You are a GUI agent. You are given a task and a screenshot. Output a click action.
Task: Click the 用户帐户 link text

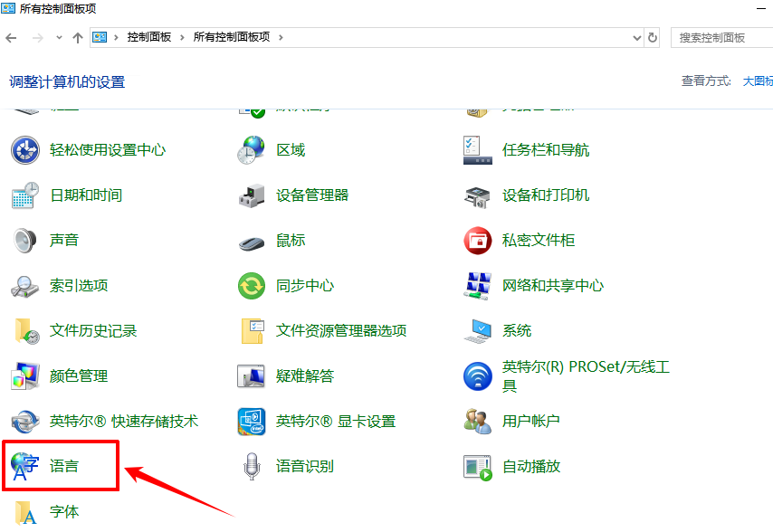531,422
